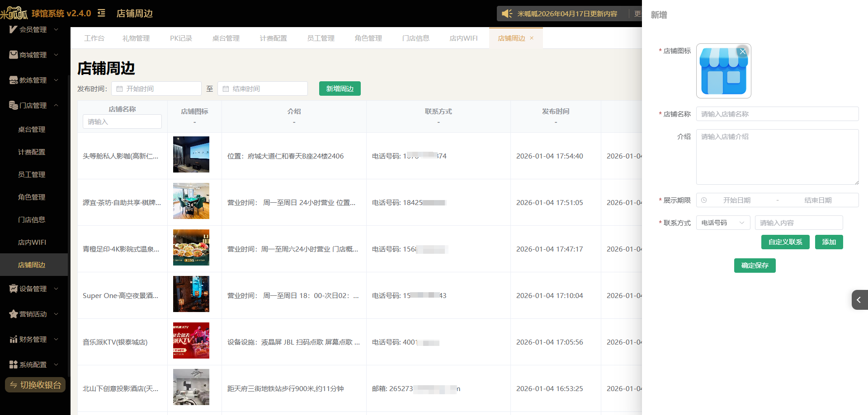The image size is (868, 415).
Task: Click the calendar icon in 开始时间 field
Action: point(119,89)
